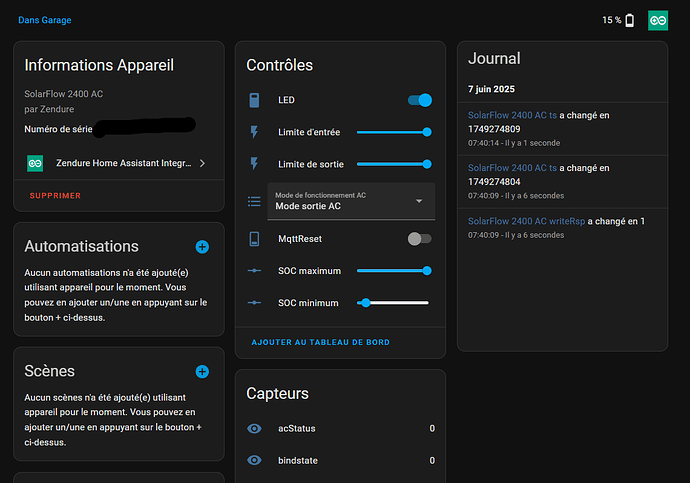Click the Numéro de série label

point(58,129)
